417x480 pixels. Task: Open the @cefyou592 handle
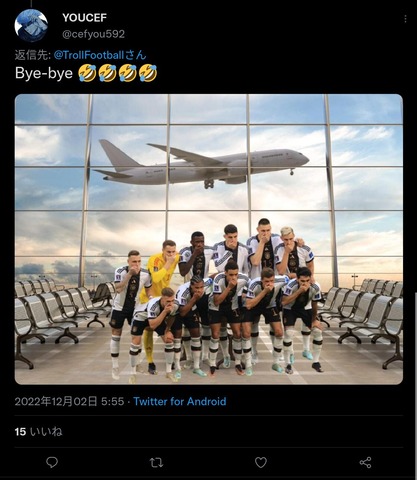[94, 34]
